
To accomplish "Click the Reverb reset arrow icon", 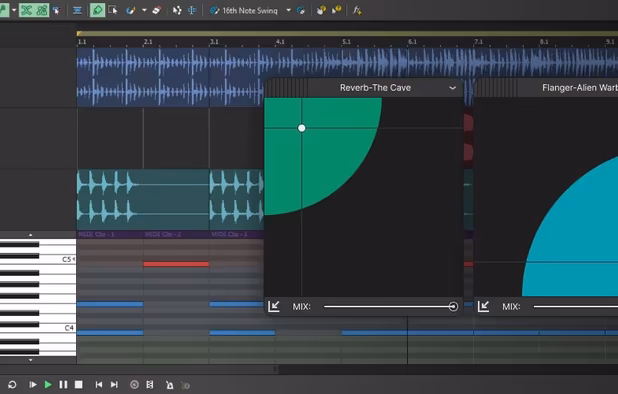I will [274, 307].
